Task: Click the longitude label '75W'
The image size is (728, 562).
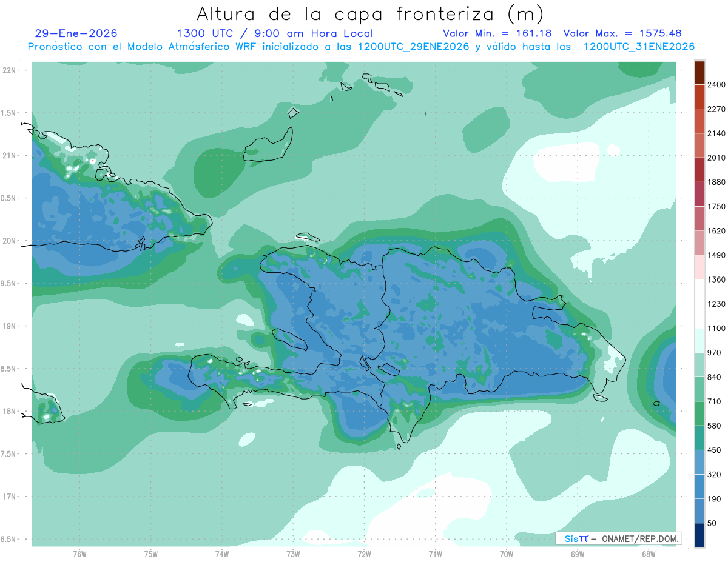Action: [150, 554]
